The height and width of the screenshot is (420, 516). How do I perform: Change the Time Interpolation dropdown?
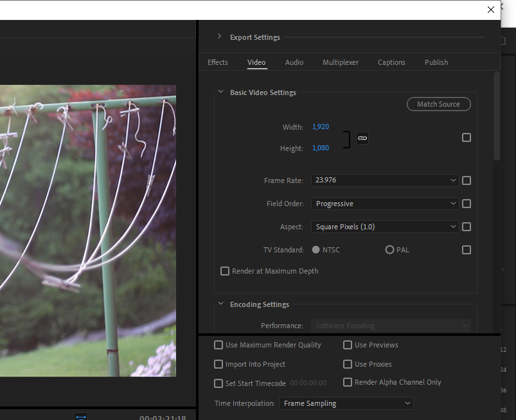pos(346,403)
